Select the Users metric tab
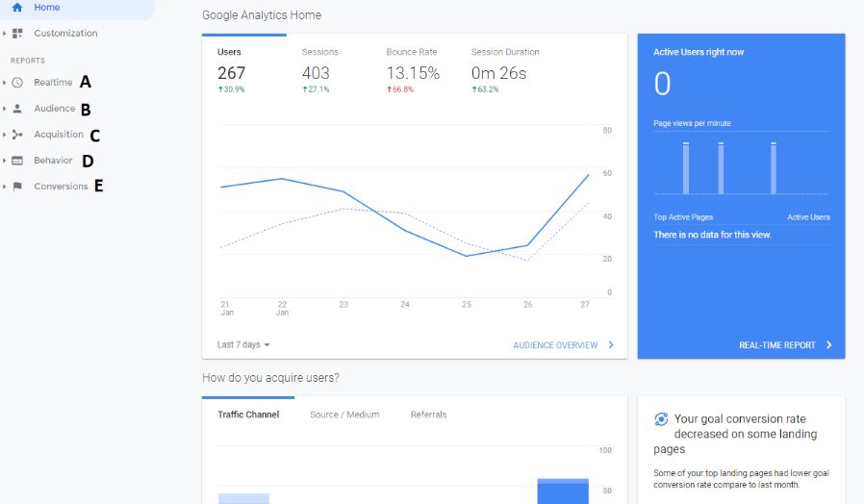864x504 pixels. [244, 71]
